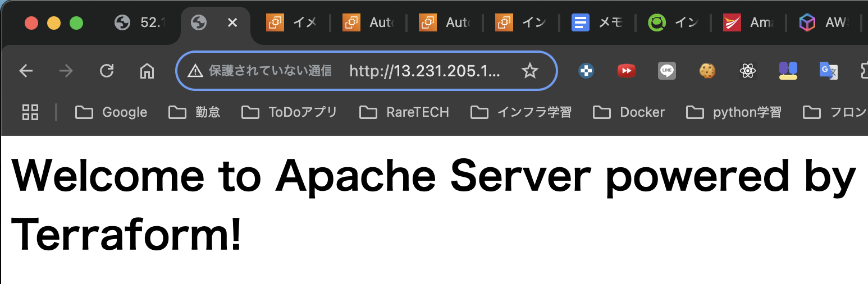Click the 保護されていない通信 security label
The height and width of the screenshot is (284, 868).
[x=270, y=71]
